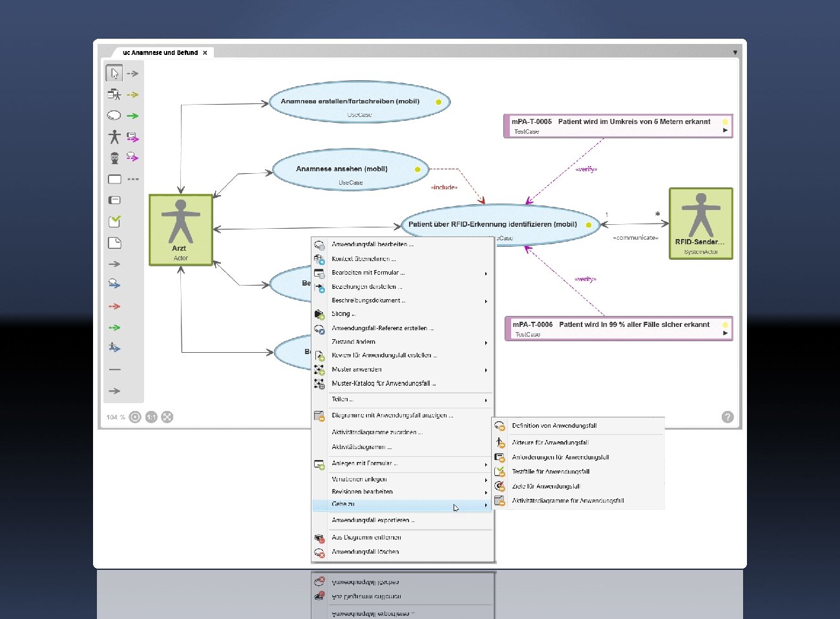Click 'Anwendungsfall löschen' menu entry

tap(365, 552)
